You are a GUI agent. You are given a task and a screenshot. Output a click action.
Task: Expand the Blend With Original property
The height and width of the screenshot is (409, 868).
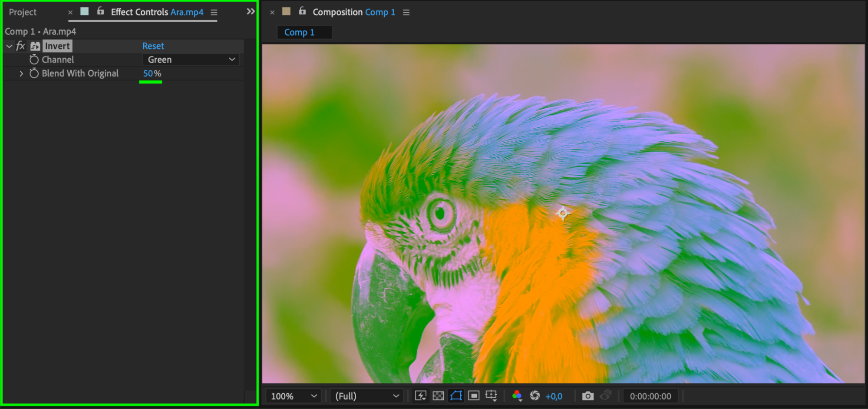click(21, 73)
